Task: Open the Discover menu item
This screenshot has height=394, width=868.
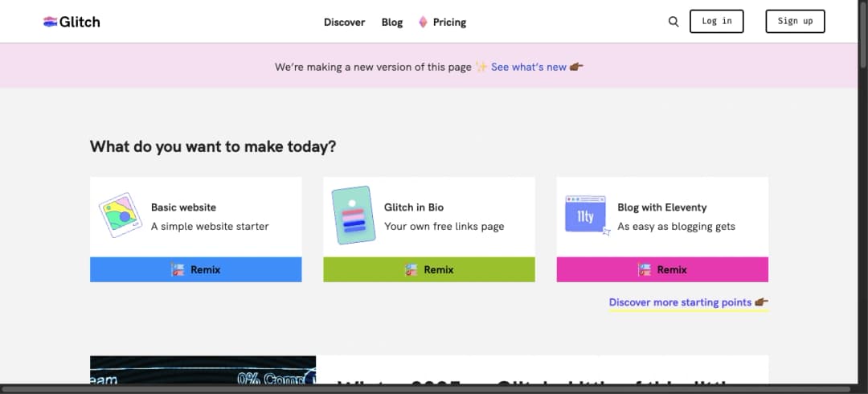Action: tap(344, 23)
